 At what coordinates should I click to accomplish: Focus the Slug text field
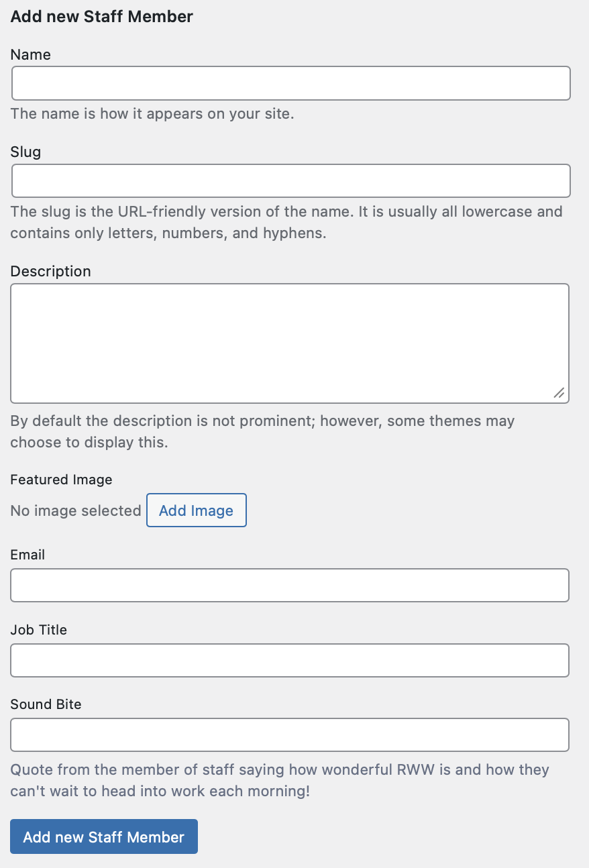tap(290, 181)
